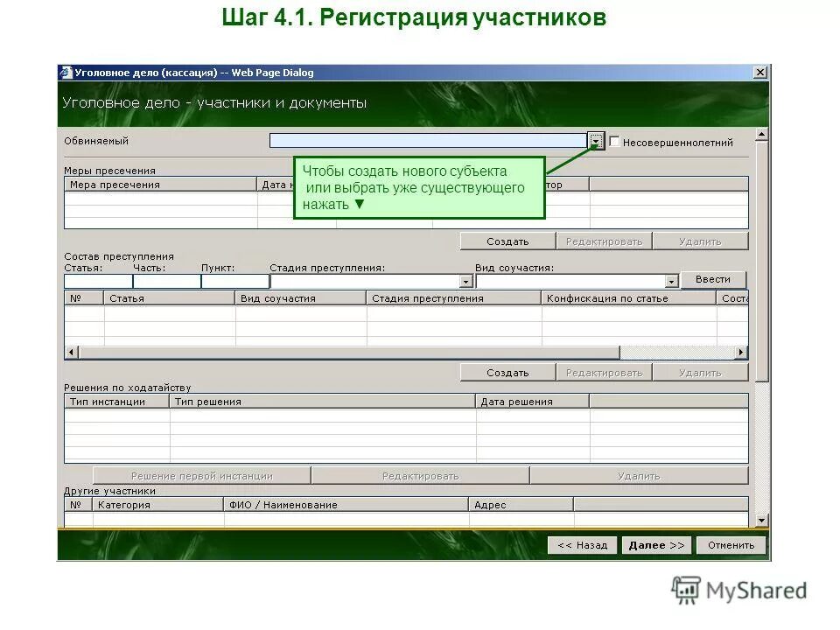Click Далее to continue registration

(655, 544)
